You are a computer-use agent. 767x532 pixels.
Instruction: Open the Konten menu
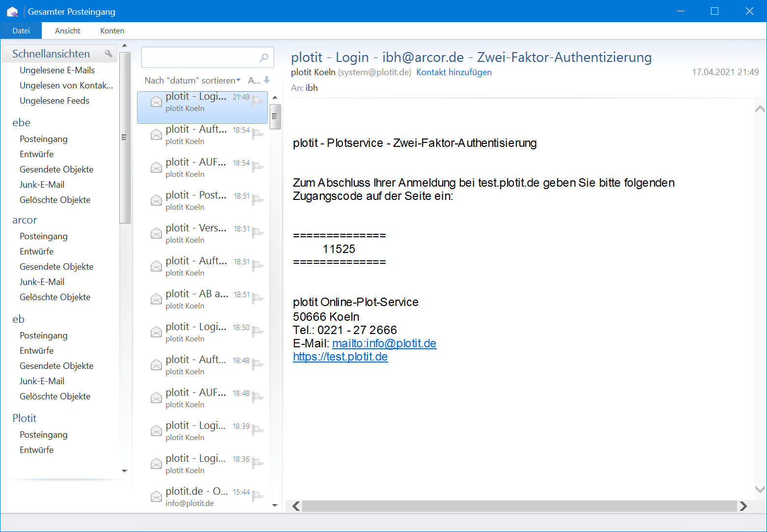(x=112, y=30)
